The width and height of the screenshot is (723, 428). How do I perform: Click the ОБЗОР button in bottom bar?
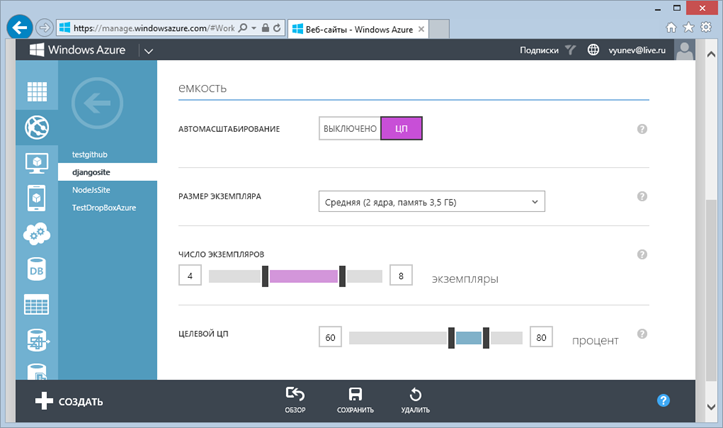click(295, 400)
